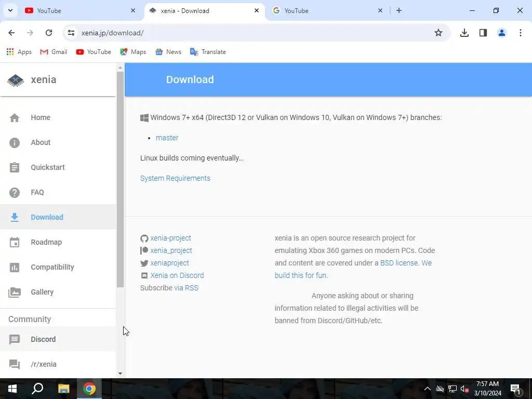Image resolution: width=532 pixels, height=399 pixels.
Task: Switch to the Google YouTube search tab
Action: coord(327,11)
